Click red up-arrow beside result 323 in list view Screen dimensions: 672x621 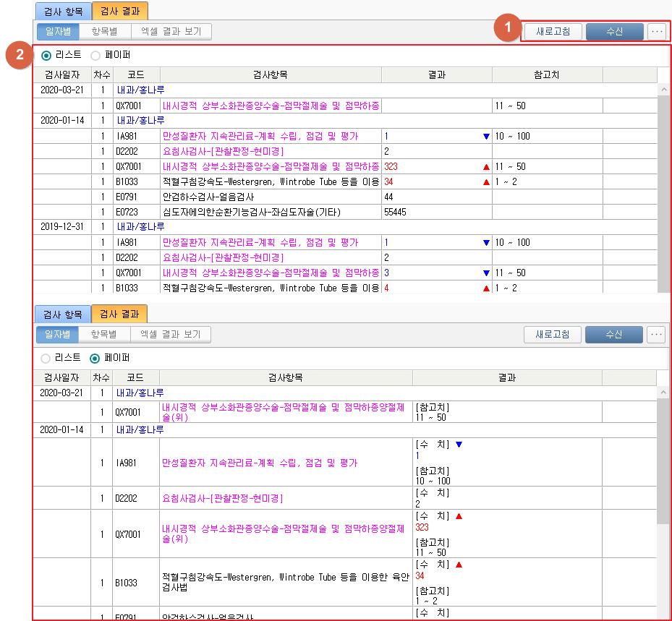486,167
